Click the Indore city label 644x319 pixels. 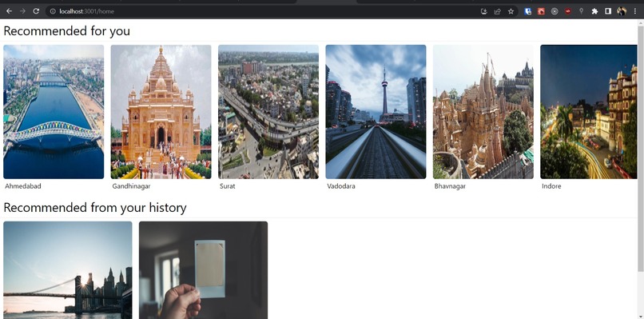pos(551,186)
